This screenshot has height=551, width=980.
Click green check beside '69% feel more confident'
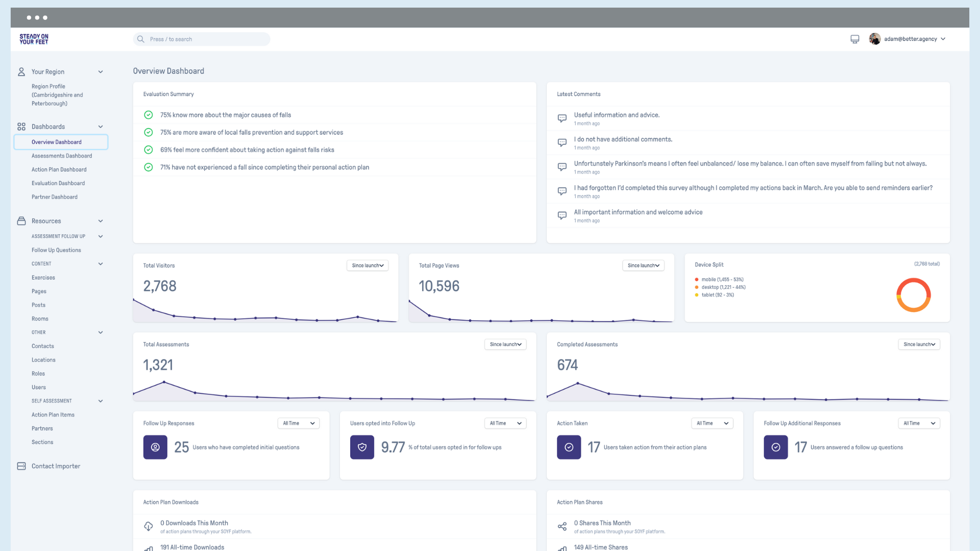coord(149,150)
